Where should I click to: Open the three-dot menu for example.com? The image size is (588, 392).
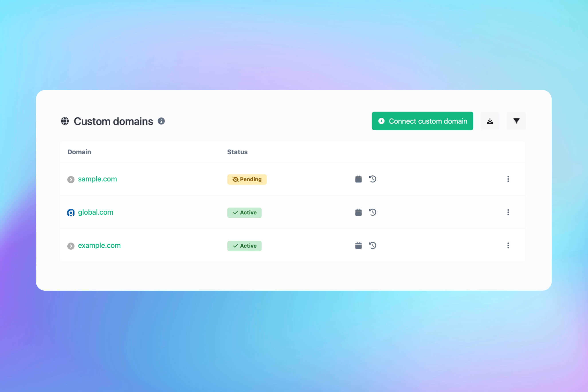[508, 245]
